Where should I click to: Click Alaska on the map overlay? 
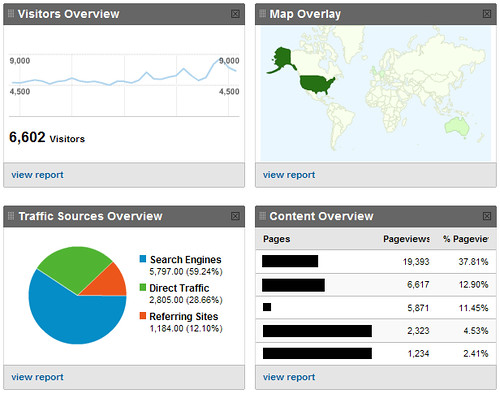pyautogui.click(x=282, y=58)
